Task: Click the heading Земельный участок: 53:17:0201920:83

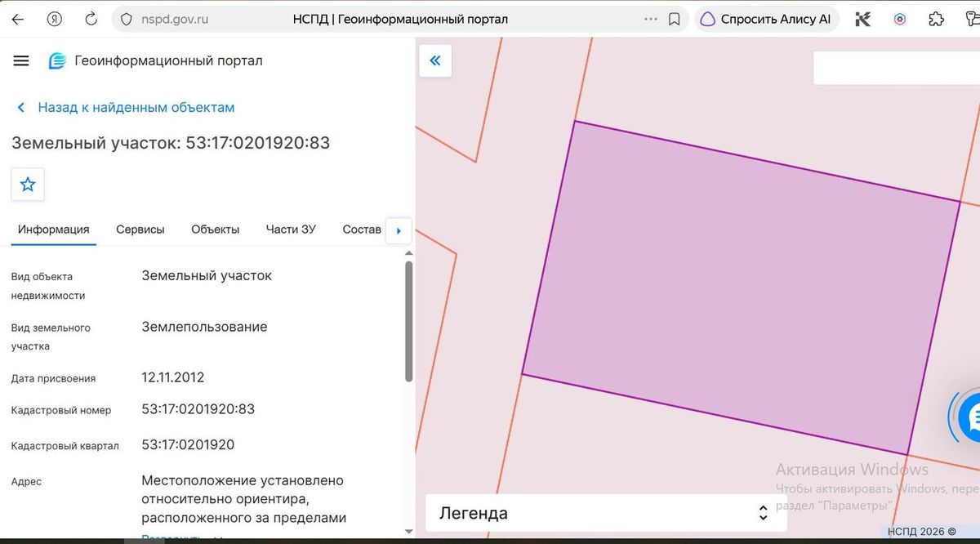Action: tap(171, 143)
